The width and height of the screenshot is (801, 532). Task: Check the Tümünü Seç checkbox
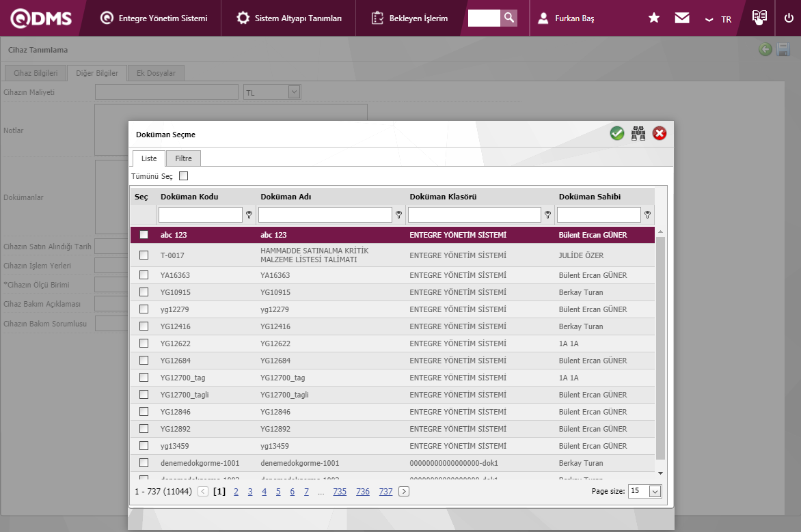point(183,176)
